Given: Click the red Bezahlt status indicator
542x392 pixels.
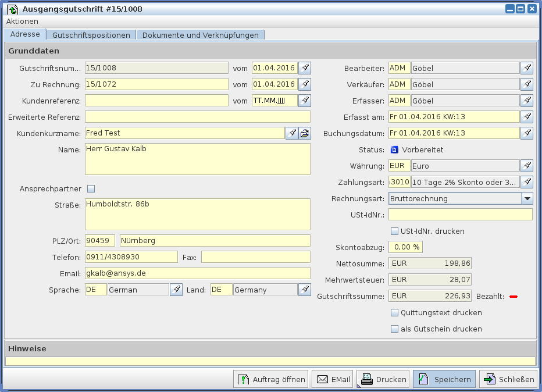Looking at the screenshot, I should coord(513,297).
